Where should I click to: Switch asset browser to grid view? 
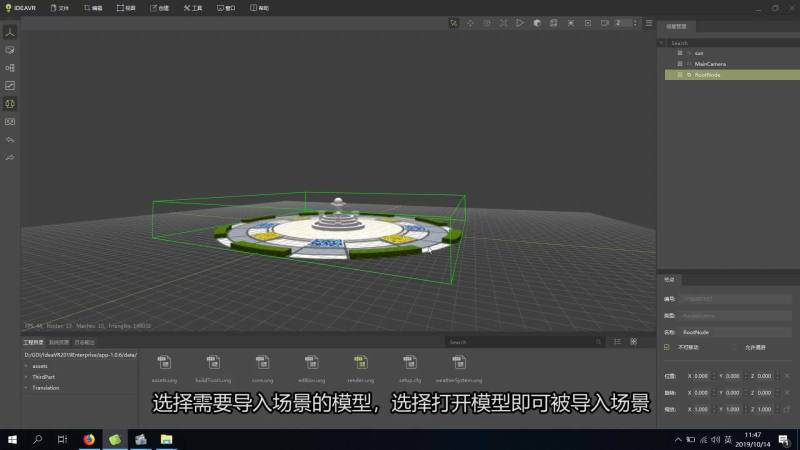pos(633,342)
